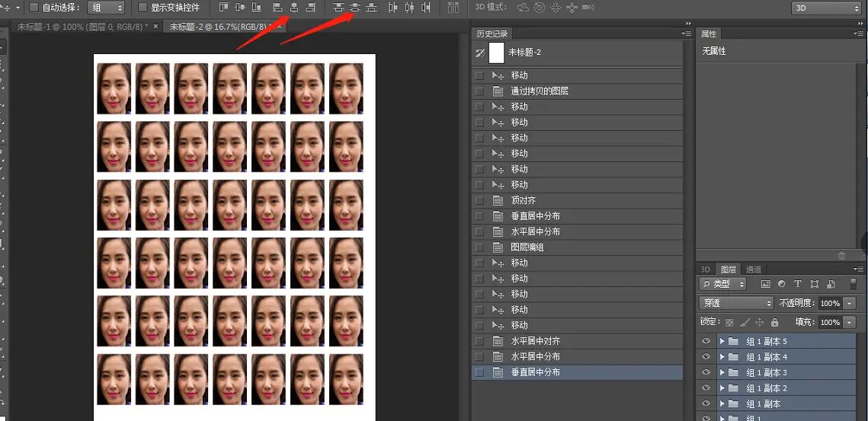
Task: Click the lock image pixels brush icon
Action: [x=745, y=322]
